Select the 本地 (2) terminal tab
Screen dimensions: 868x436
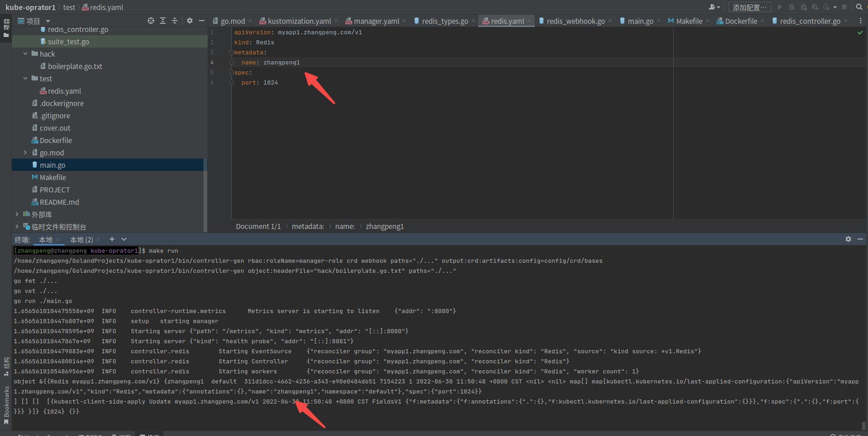click(81, 239)
